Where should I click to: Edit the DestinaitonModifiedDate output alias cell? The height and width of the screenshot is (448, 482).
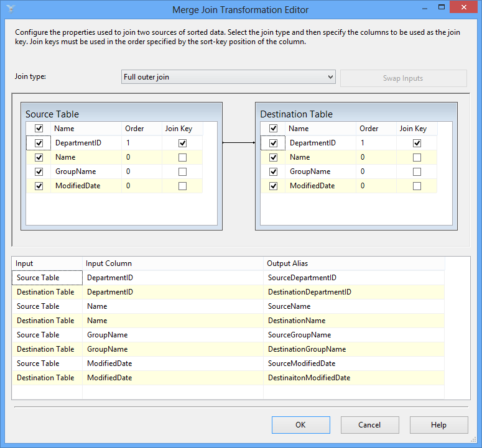[x=353, y=378]
